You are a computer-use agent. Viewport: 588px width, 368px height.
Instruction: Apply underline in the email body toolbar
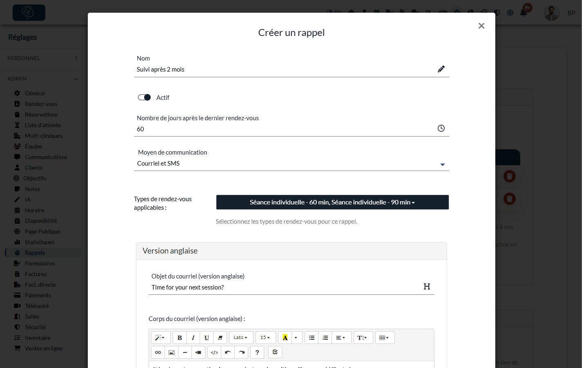(x=207, y=338)
